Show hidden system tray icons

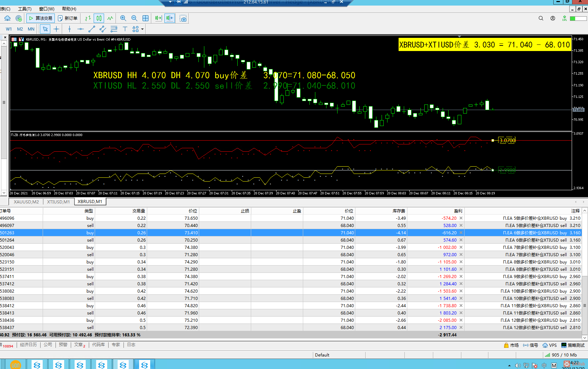[x=509, y=366]
